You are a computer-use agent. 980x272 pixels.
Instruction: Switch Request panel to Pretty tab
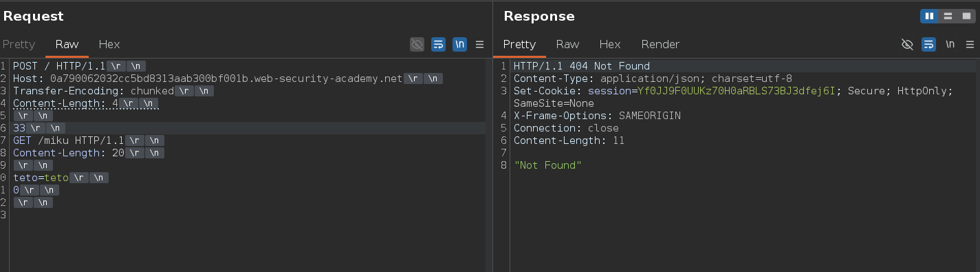coord(19,44)
